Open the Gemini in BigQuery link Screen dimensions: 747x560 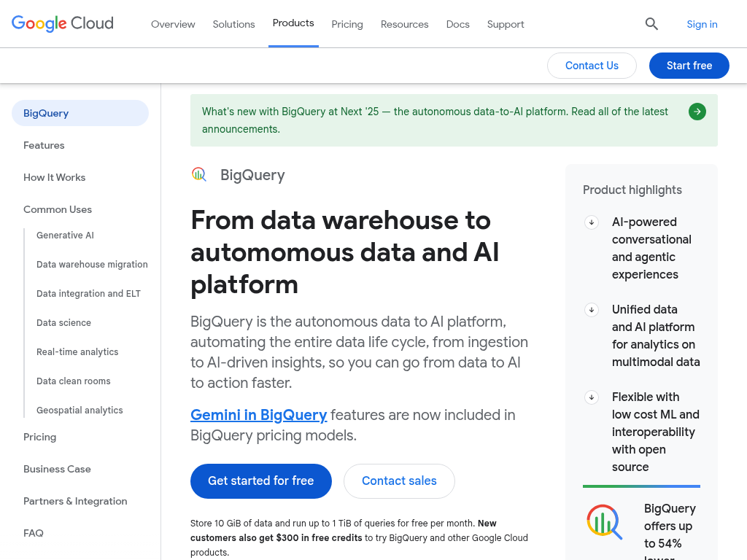[x=259, y=415]
